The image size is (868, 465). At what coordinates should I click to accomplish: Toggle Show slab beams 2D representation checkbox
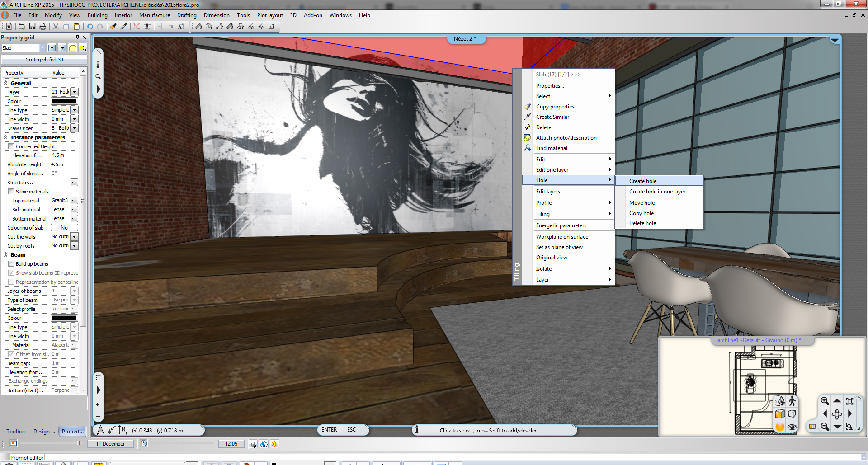(11, 273)
